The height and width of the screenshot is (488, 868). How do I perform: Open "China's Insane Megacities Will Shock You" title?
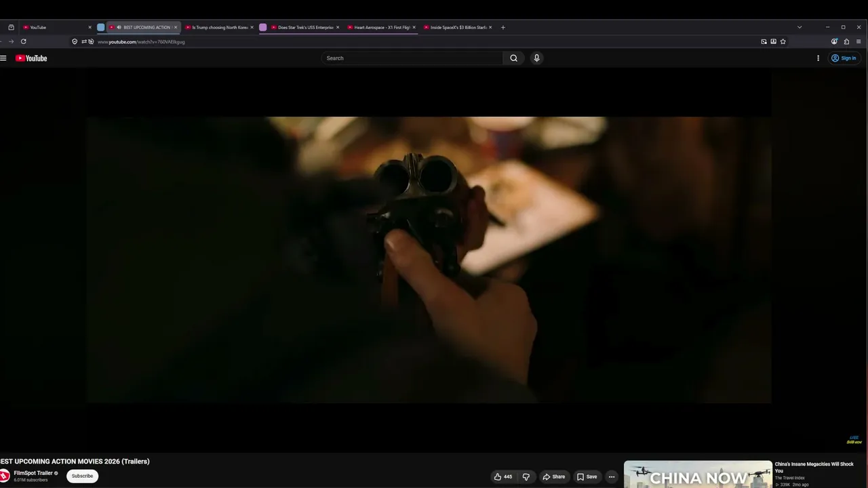pyautogui.click(x=814, y=467)
